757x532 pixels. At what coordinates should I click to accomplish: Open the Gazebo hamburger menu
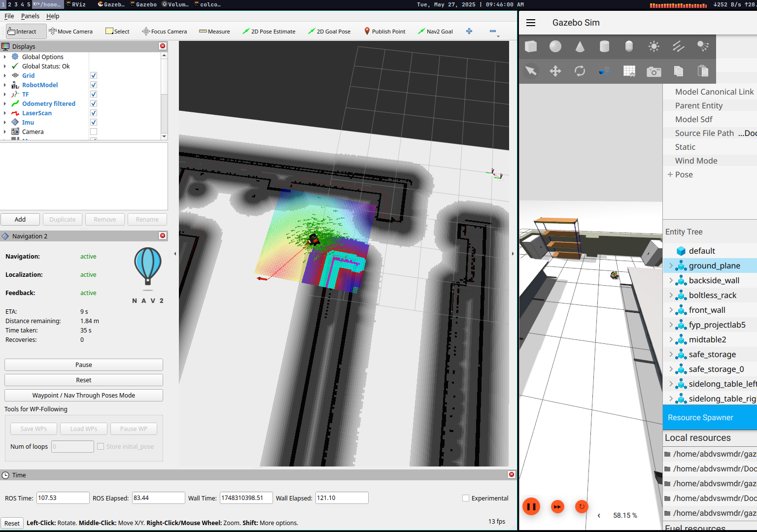(531, 23)
